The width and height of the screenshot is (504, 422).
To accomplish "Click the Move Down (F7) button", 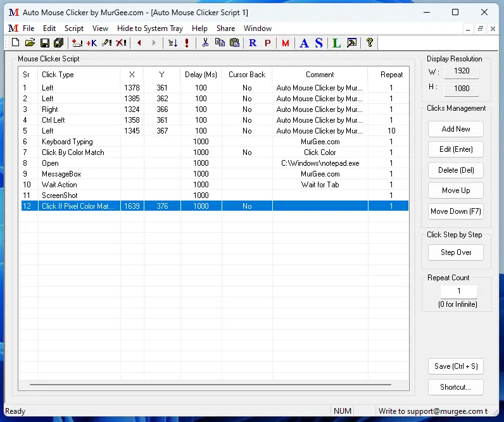I will 456,211.
